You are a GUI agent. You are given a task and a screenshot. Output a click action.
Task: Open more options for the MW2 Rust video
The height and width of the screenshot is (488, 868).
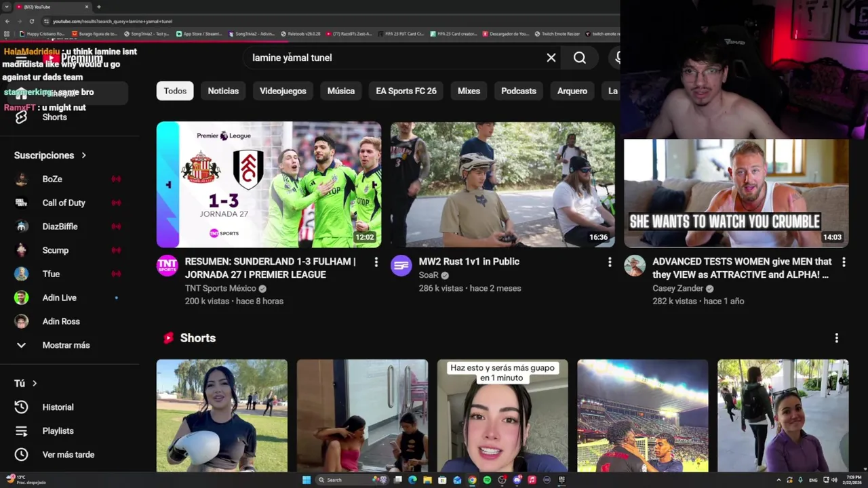(x=610, y=262)
